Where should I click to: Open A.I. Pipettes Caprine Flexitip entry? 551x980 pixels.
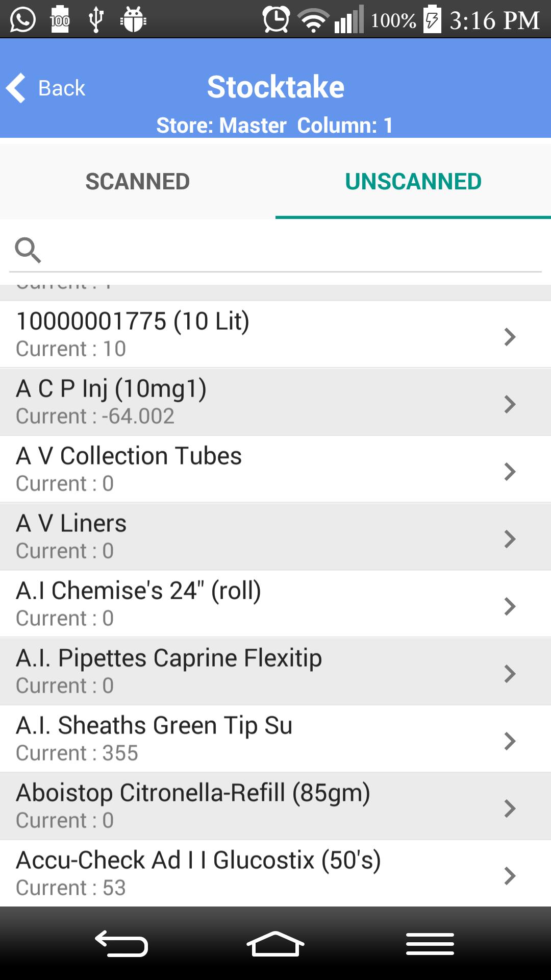coord(255,672)
